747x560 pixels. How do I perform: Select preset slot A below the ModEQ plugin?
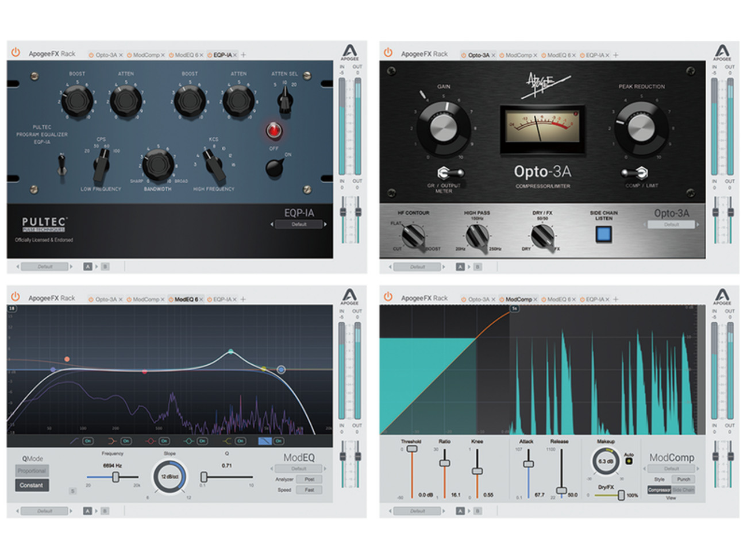(87, 511)
